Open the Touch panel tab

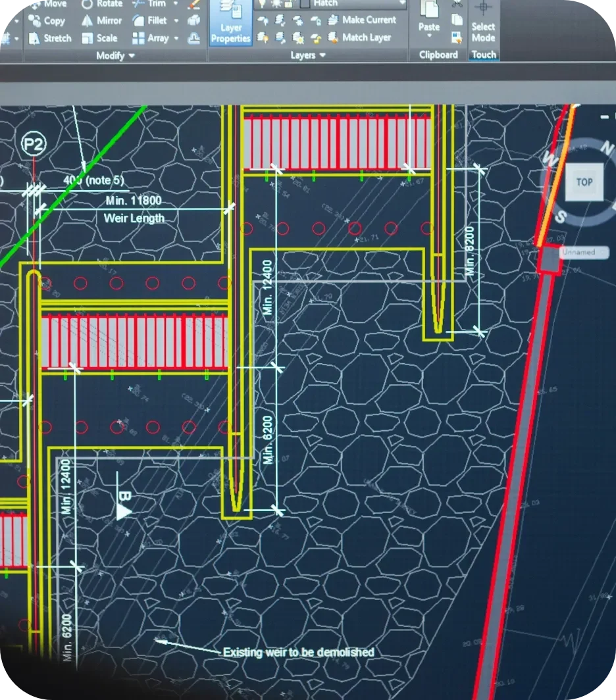click(x=484, y=55)
